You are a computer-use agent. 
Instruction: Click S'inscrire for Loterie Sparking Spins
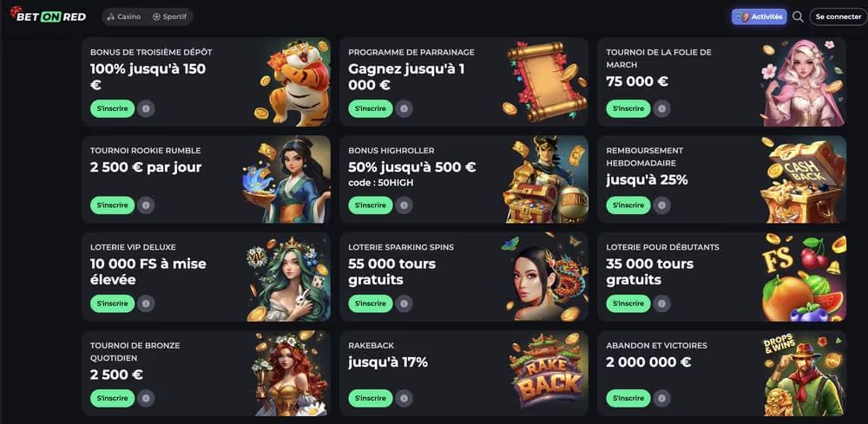371,303
